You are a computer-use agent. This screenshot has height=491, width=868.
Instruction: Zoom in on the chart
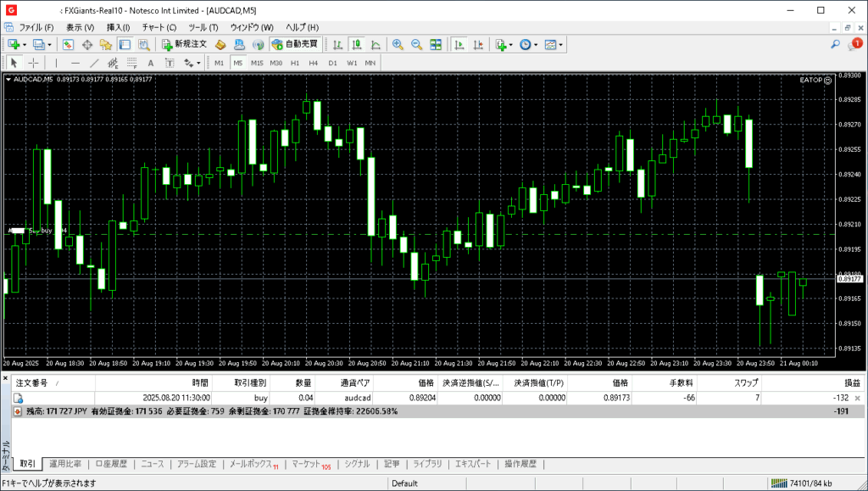tap(397, 44)
